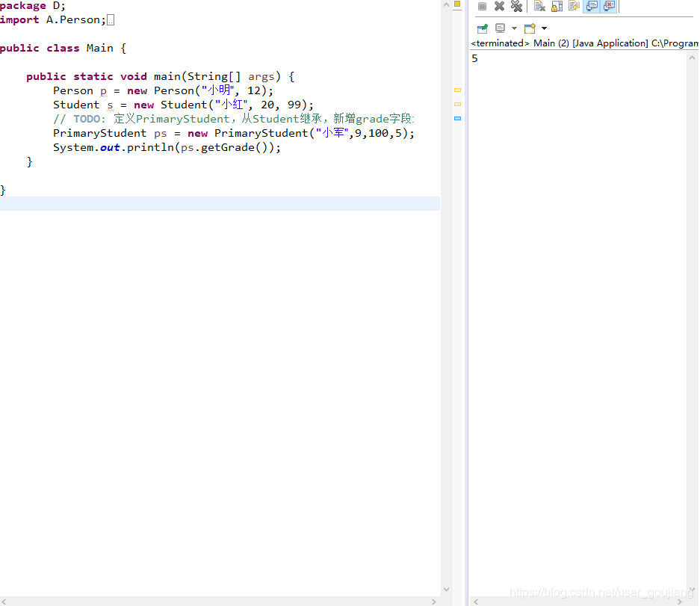Screen dimensions: 700x606
Task: Click 'PrimaryStudent(' constructor call after new
Action: 264,134
